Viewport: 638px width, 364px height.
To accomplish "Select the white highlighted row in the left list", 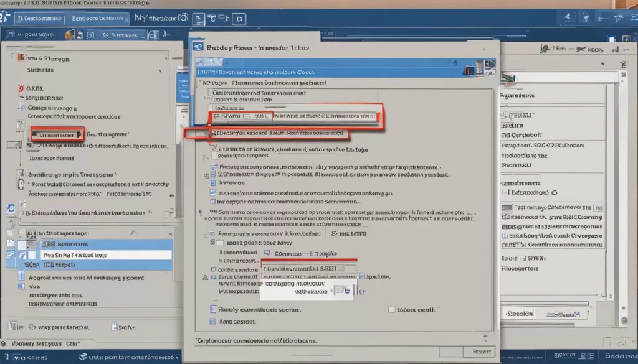I will [x=105, y=255].
